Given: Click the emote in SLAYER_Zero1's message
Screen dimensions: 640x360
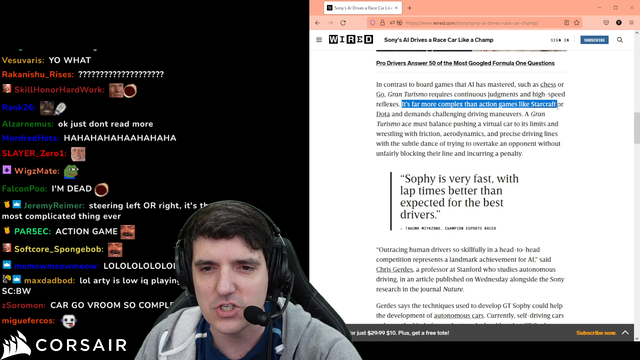Looking at the screenshot, I should pyautogui.click(x=78, y=154).
